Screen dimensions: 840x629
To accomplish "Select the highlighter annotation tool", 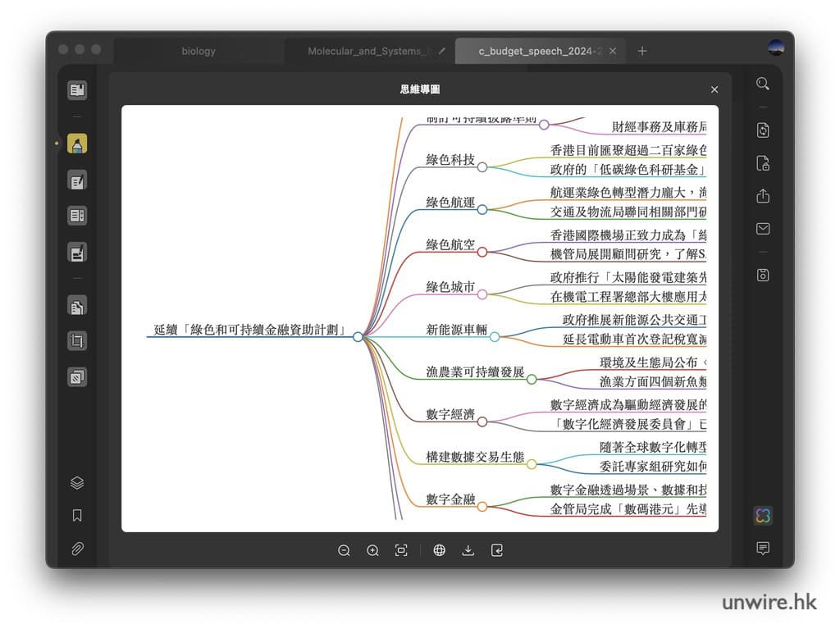I will (77, 145).
